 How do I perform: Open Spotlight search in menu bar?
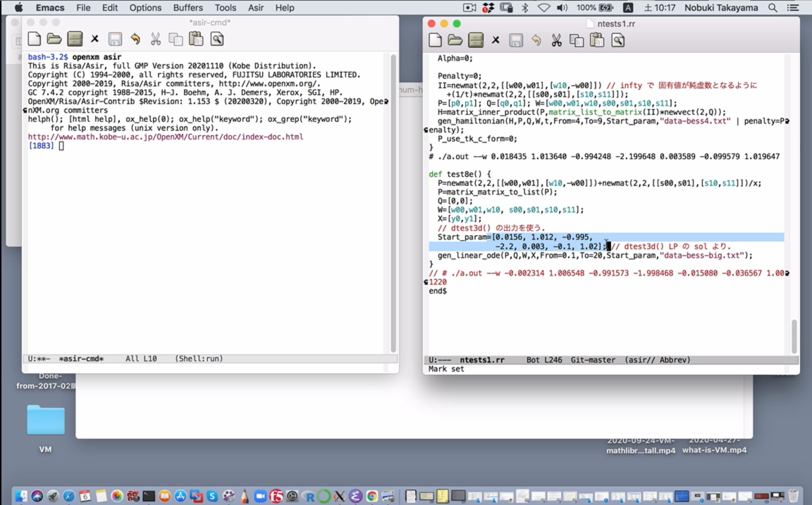tap(773, 7)
